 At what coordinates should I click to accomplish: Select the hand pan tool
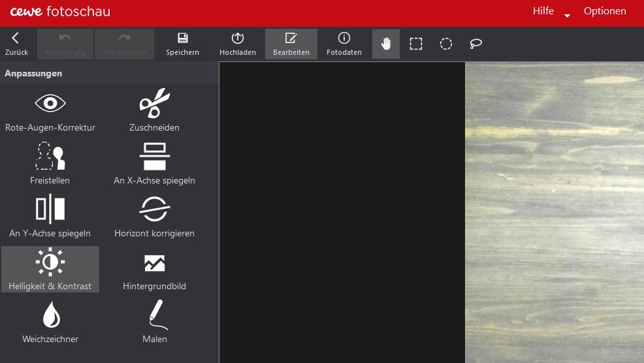pyautogui.click(x=385, y=44)
